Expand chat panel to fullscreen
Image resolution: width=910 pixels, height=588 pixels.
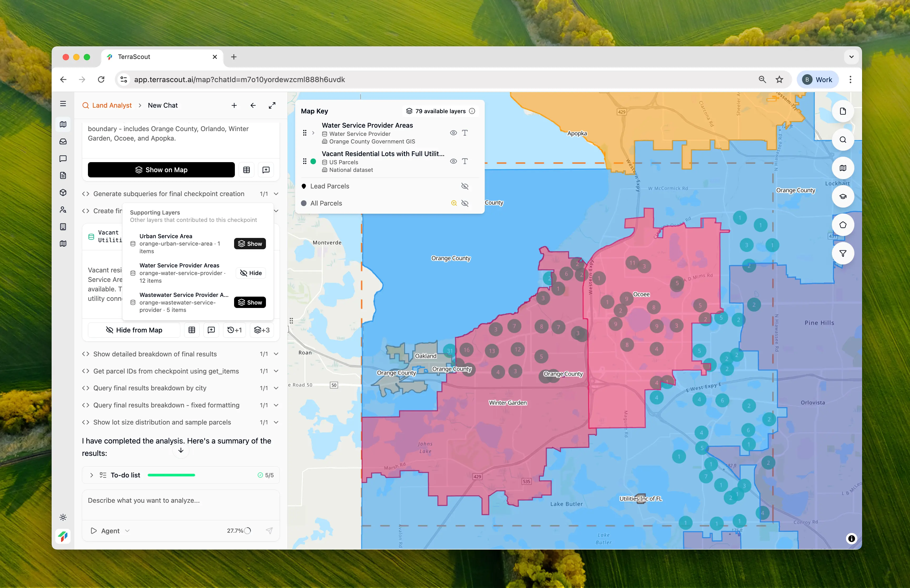point(272,105)
